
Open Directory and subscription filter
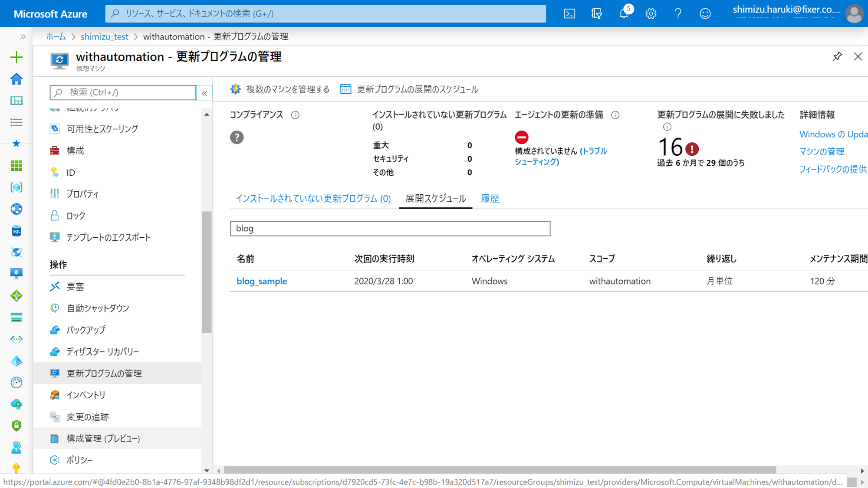pos(597,13)
